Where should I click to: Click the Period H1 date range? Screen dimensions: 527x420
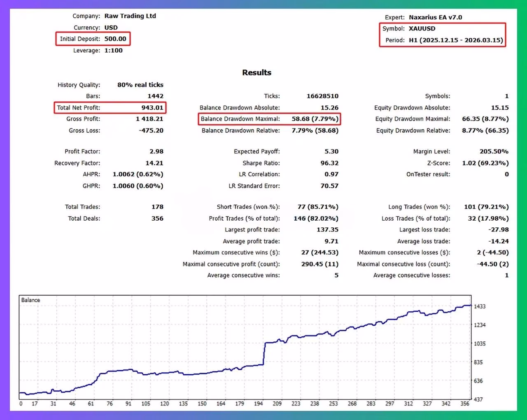point(456,40)
